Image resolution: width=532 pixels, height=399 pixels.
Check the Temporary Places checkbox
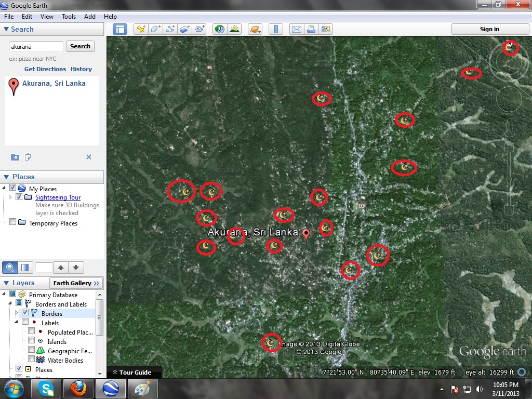pyautogui.click(x=13, y=222)
